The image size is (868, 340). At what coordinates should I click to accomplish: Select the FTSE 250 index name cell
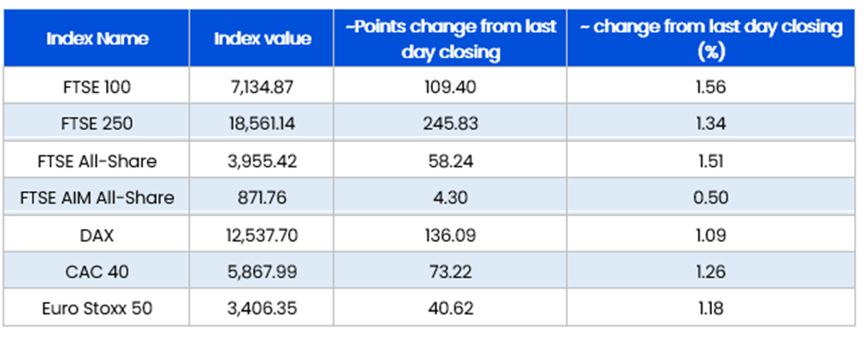coord(97,123)
